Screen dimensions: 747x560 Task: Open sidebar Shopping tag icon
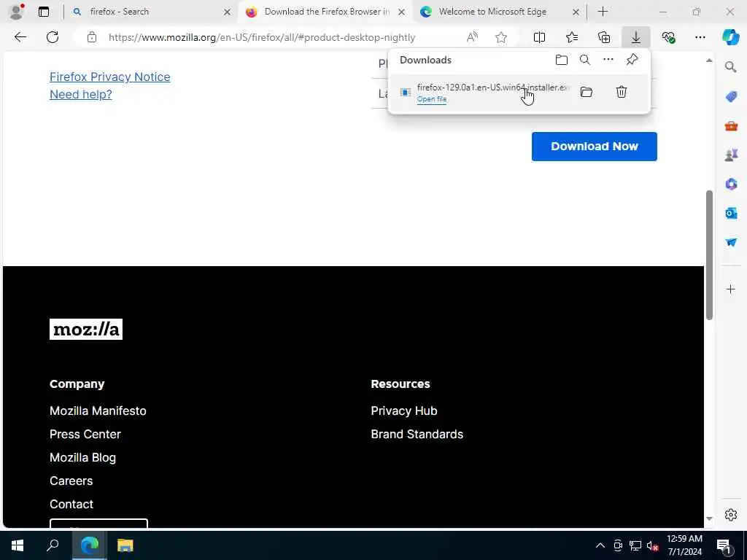[731, 97]
